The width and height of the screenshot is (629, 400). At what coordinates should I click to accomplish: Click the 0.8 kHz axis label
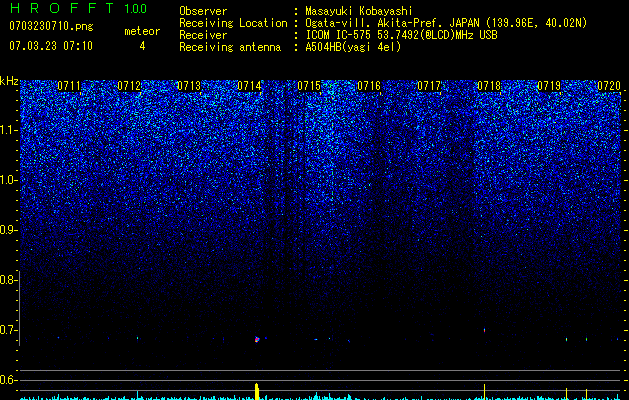click(x=8, y=280)
